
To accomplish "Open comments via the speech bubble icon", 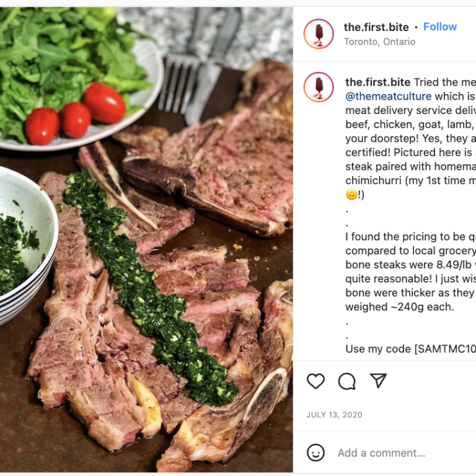I will 347,381.
